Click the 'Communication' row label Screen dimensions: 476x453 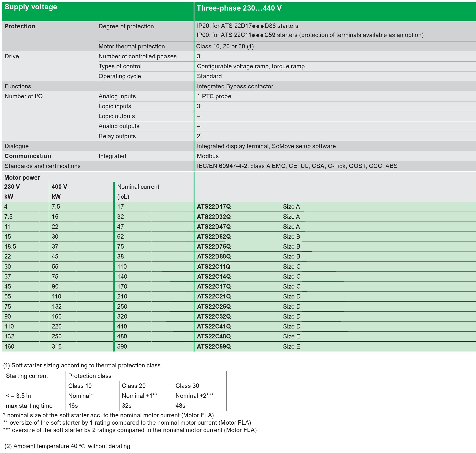[x=28, y=156]
